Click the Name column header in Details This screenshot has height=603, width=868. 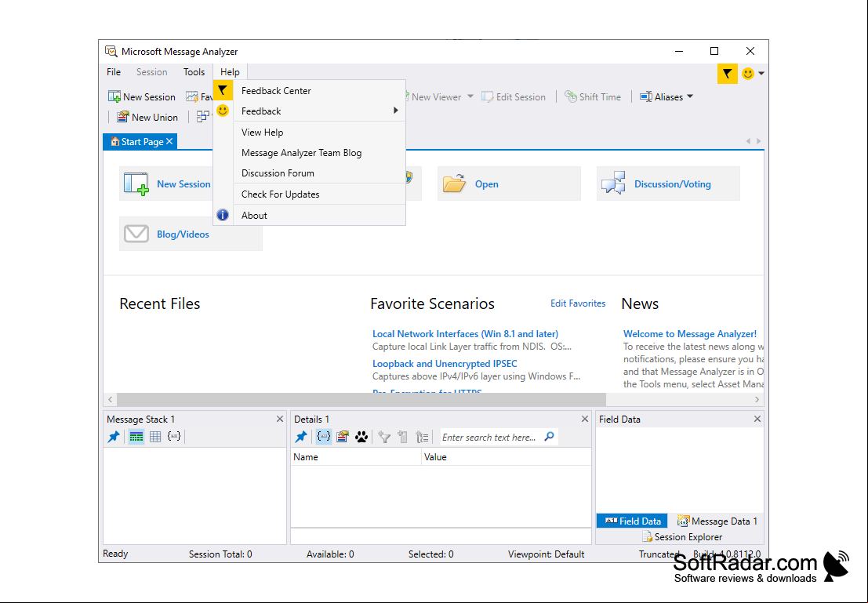[x=356, y=457]
